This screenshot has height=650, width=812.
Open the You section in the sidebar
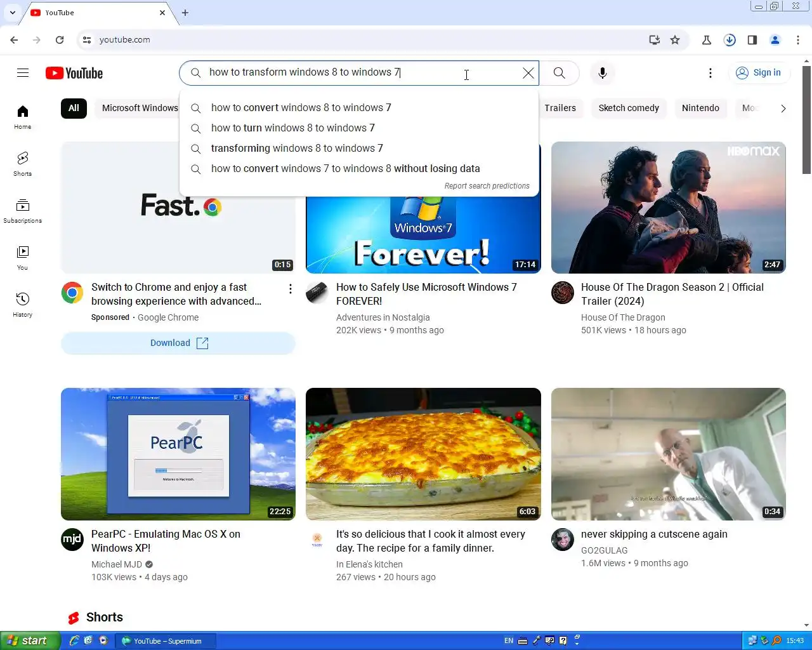click(23, 258)
